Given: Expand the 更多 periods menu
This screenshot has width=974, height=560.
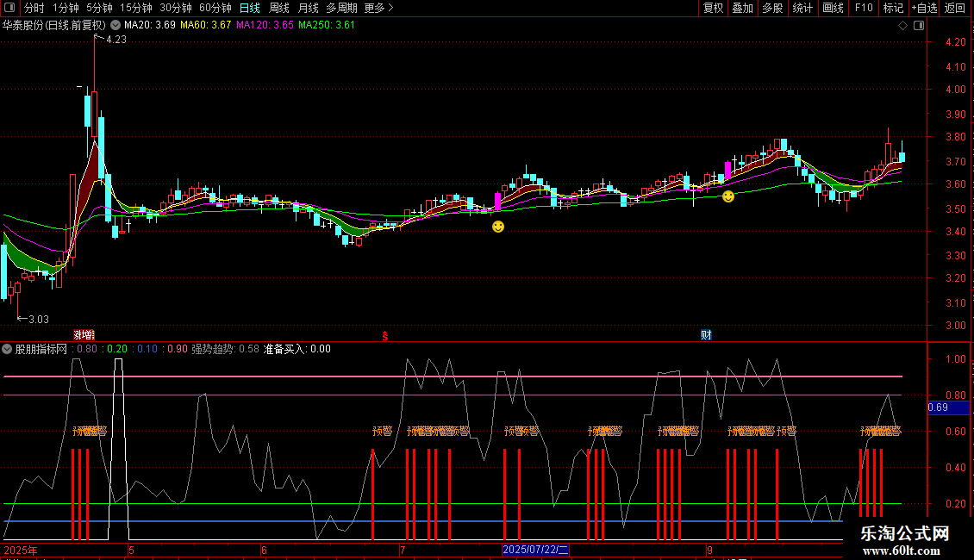Looking at the screenshot, I should coord(378,8).
